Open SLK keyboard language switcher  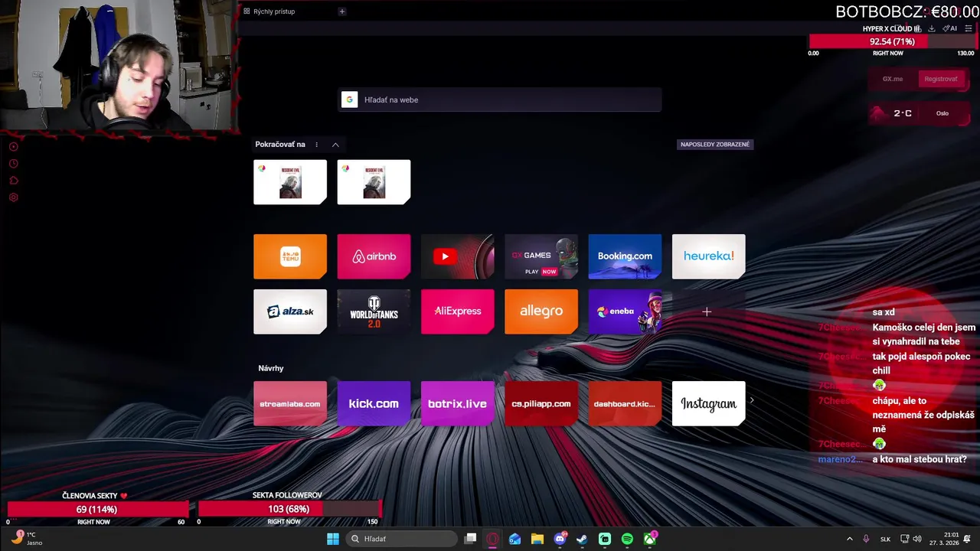pyautogui.click(x=885, y=539)
